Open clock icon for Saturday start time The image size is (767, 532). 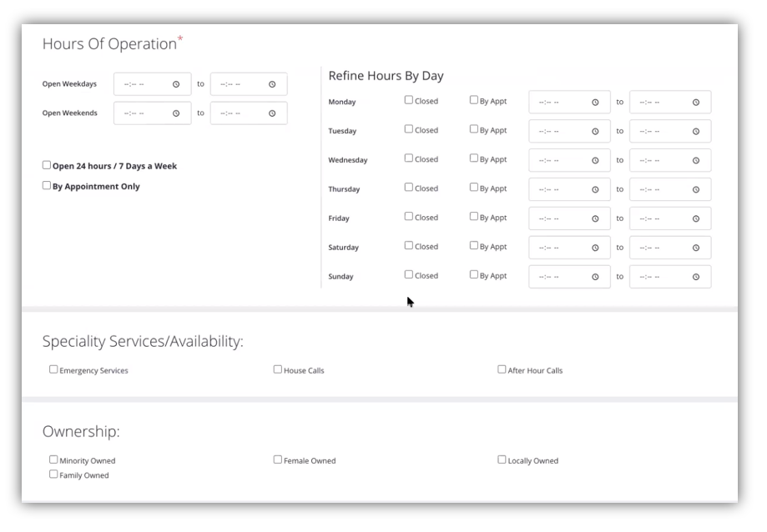595,248
